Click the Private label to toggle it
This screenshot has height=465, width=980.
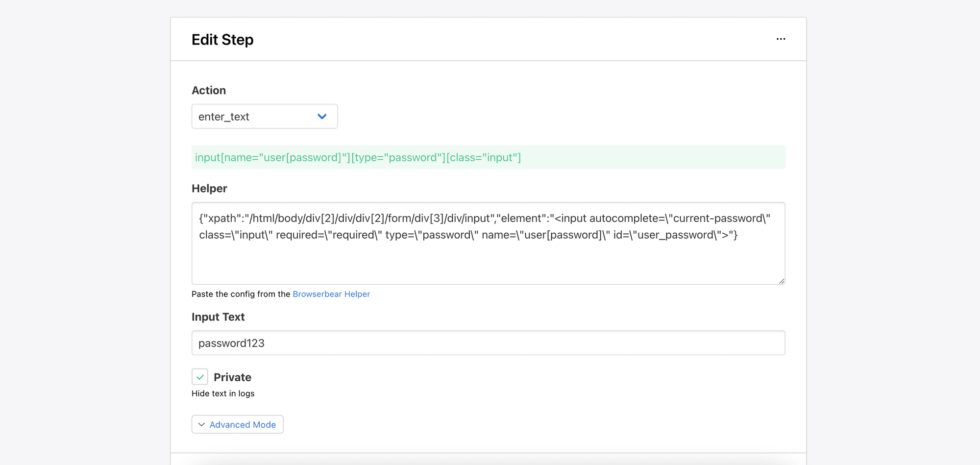[x=232, y=377]
